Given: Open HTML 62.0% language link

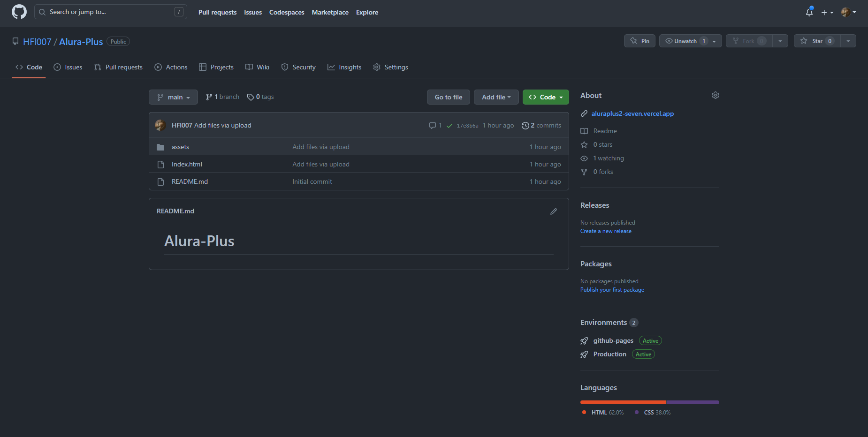Looking at the screenshot, I should [x=603, y=413].
